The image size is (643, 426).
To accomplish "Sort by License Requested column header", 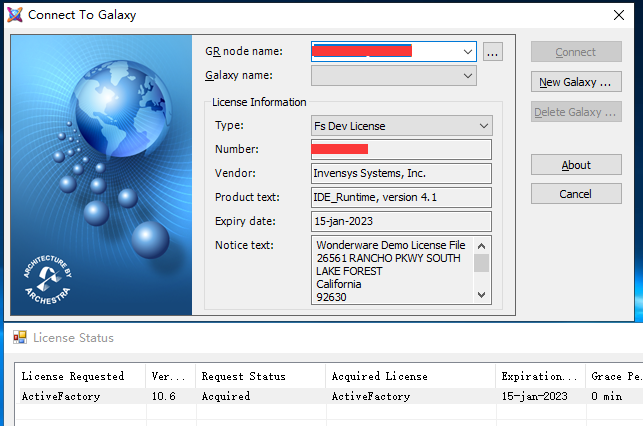I will 80,376.
